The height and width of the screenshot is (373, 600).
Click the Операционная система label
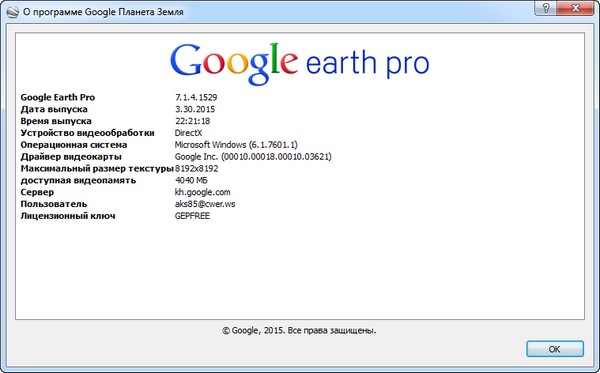(74, 145)
